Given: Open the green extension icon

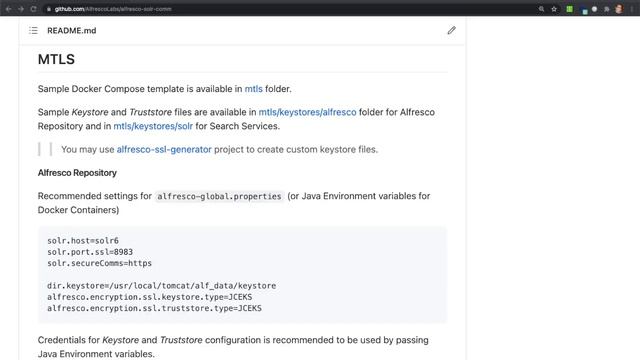Looking at the screenshot, I should click(569, 9).
